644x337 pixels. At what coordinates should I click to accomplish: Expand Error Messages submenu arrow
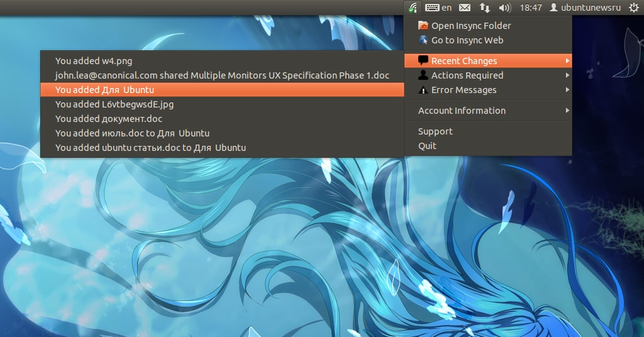click(567, 89)
